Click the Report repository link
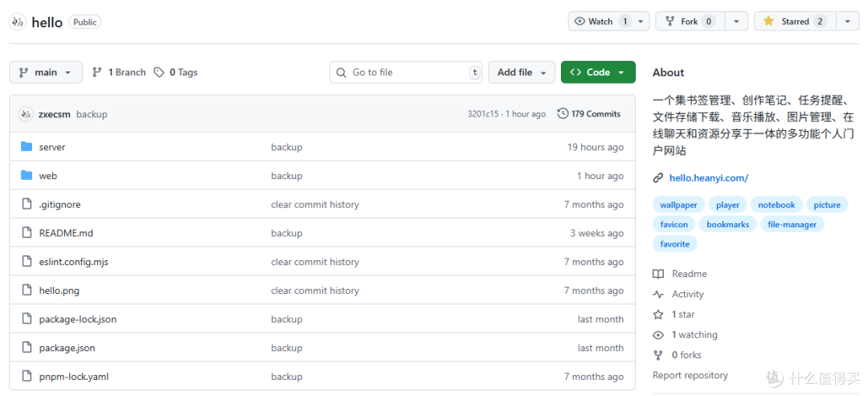The height and width of the screenshot is (396, 868). 690,375
